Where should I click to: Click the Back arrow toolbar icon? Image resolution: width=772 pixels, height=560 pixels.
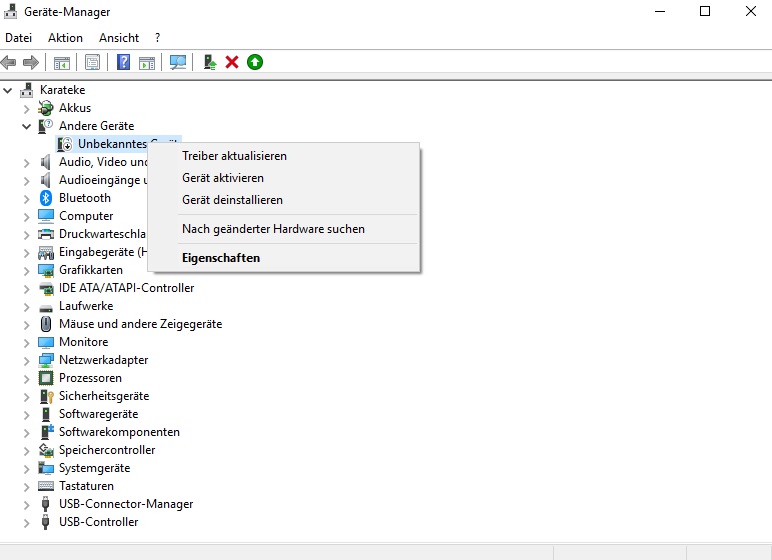click(x=8, y=63)
